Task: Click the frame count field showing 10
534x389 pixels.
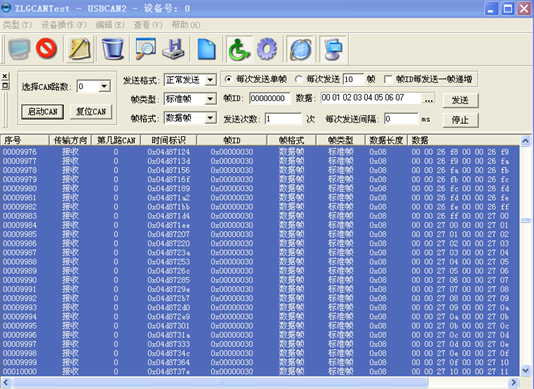Action: point(353,79)
